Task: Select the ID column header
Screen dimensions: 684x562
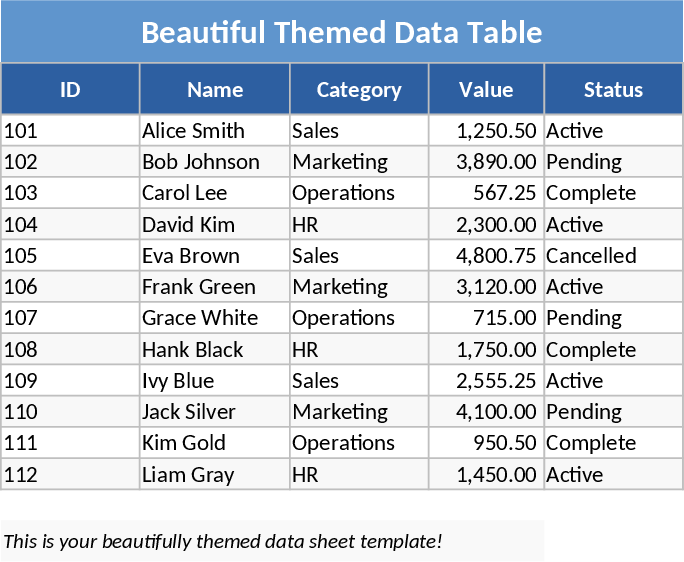Action: pyautogui.click(x=70, y=89)
